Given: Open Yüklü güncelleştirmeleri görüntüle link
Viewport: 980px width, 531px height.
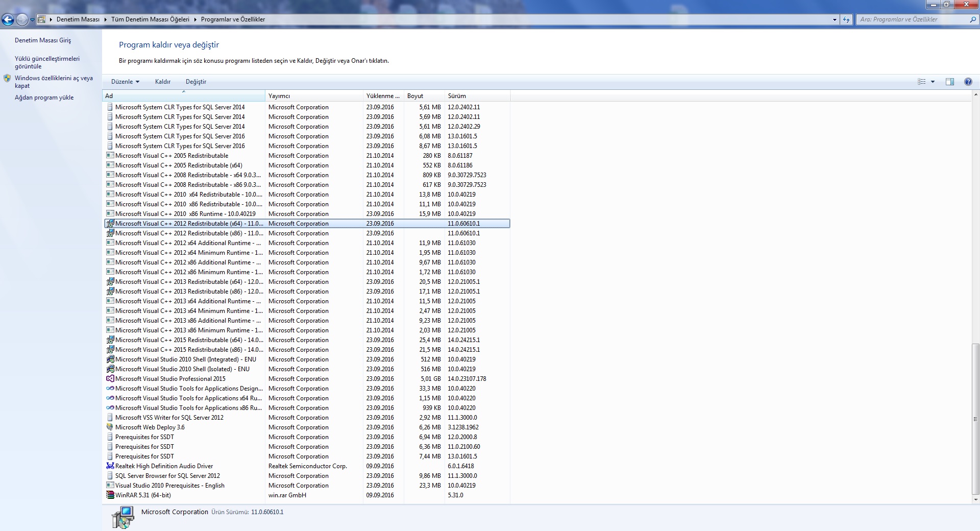Looking at the screenshot, I should (x=47, y=62).
